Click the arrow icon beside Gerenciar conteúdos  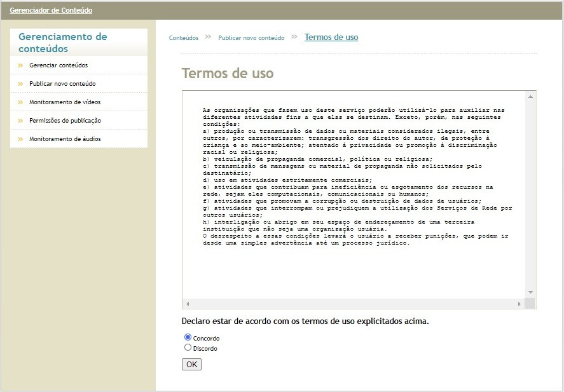[x=20, y=65]
